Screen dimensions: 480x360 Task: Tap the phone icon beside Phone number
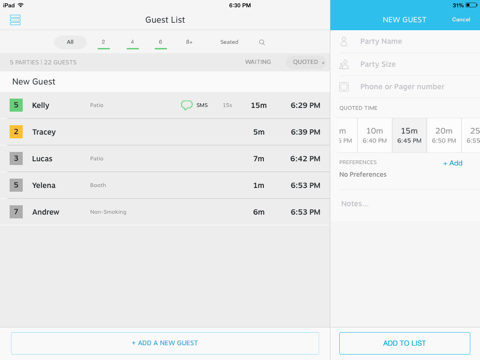pyautogui.click(x=344, y=87)
